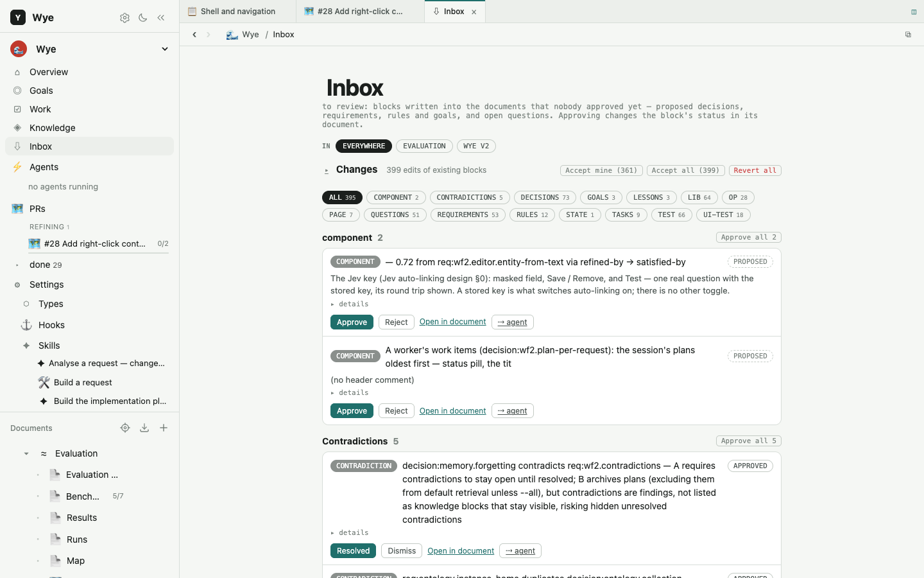Switch to dark mode with the moon icon
Image resolution: width=924 pixels, height=578 pixels.
click(143, 18)
